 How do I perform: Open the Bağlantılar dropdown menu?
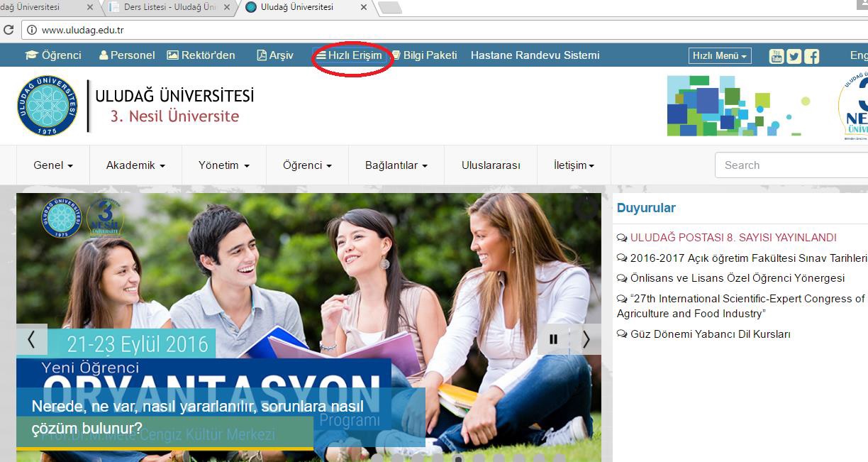click(396, 165)
